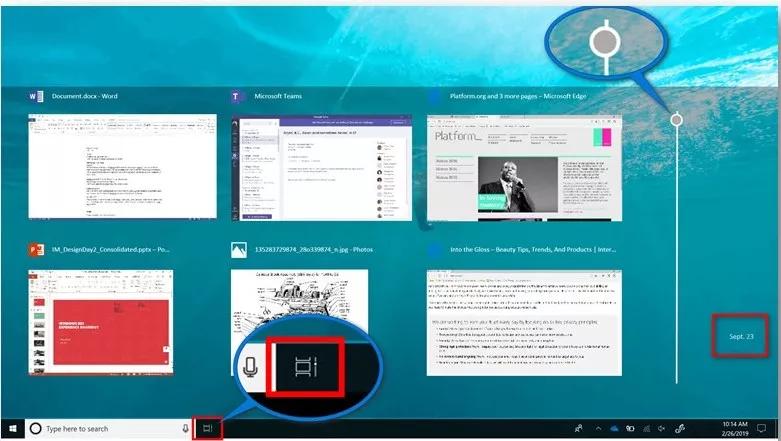This screenshot has width=781, height=441.
Task: Open the Document.docx Word window thumbnail
Action: click(x=123, y=166)
